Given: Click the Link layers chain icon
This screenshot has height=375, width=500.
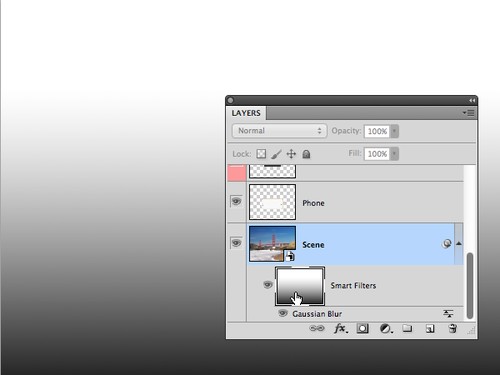Looking at the screenshot, I should coord(316,328).
